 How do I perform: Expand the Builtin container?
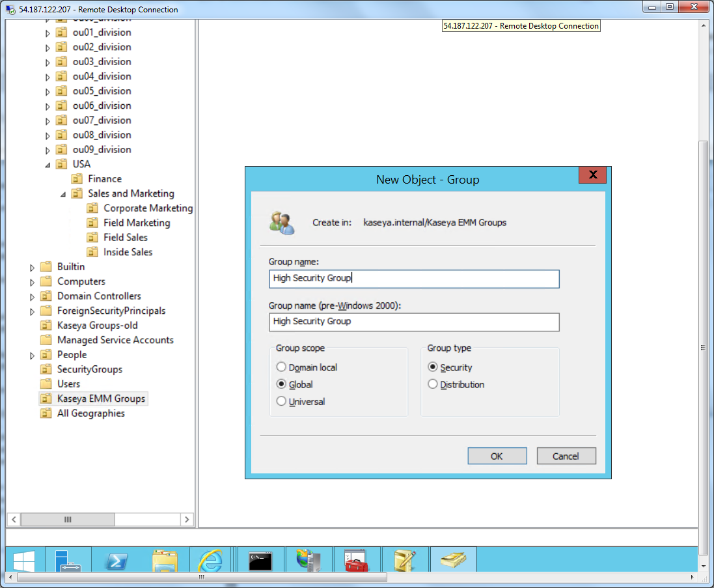(32, 267)
